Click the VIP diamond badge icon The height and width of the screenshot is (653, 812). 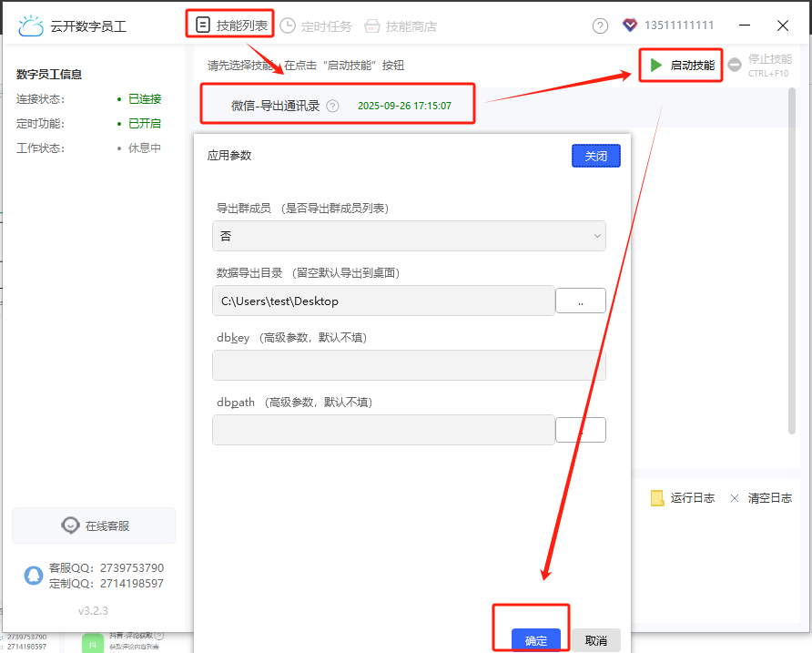629,26
